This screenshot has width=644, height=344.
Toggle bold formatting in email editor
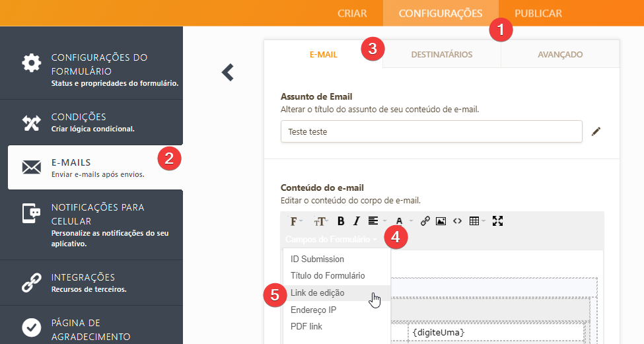(x=341, y=221)
